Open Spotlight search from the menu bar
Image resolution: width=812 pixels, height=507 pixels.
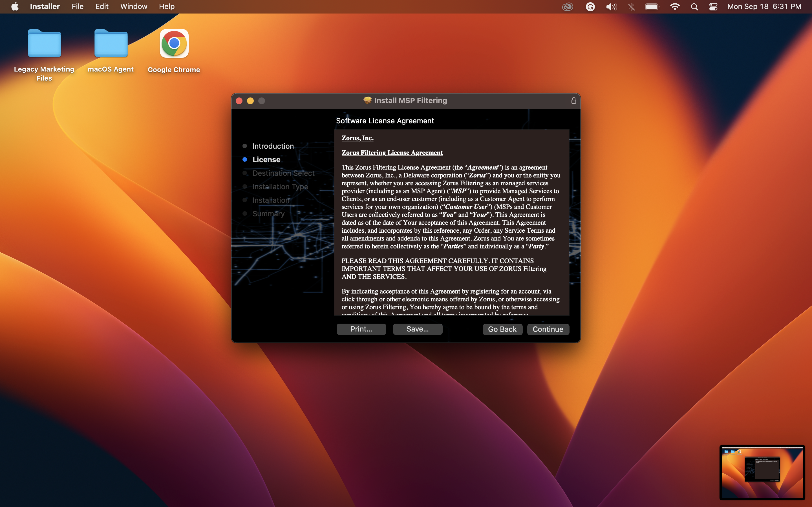coord(694,6)
